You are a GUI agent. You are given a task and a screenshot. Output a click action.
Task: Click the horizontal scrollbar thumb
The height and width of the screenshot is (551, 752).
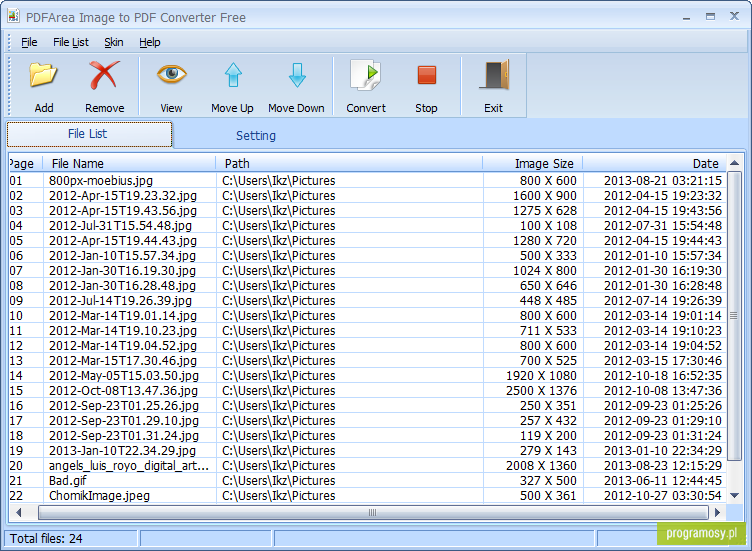click(373, 513)
